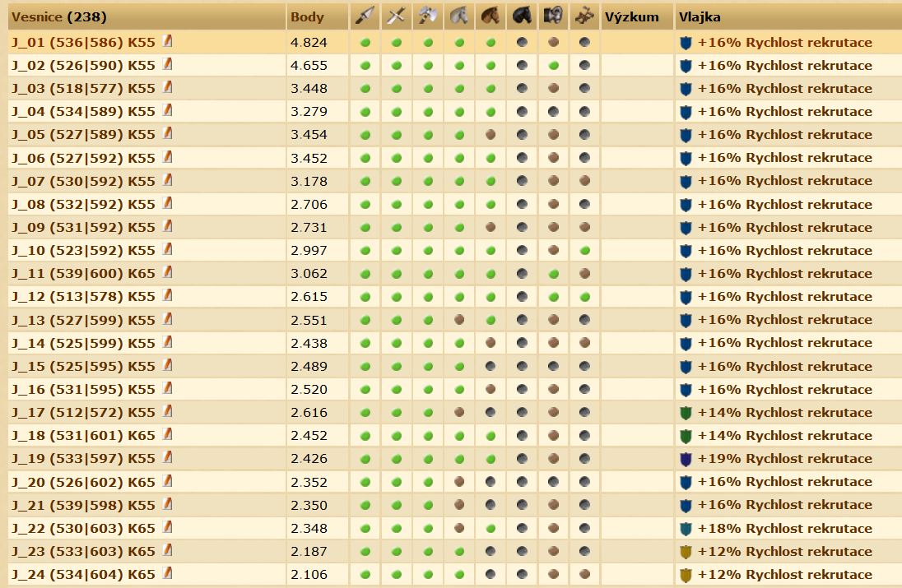
Task: Select the points value 4.824
Action: pyautogui.click(x=309, y=43)
